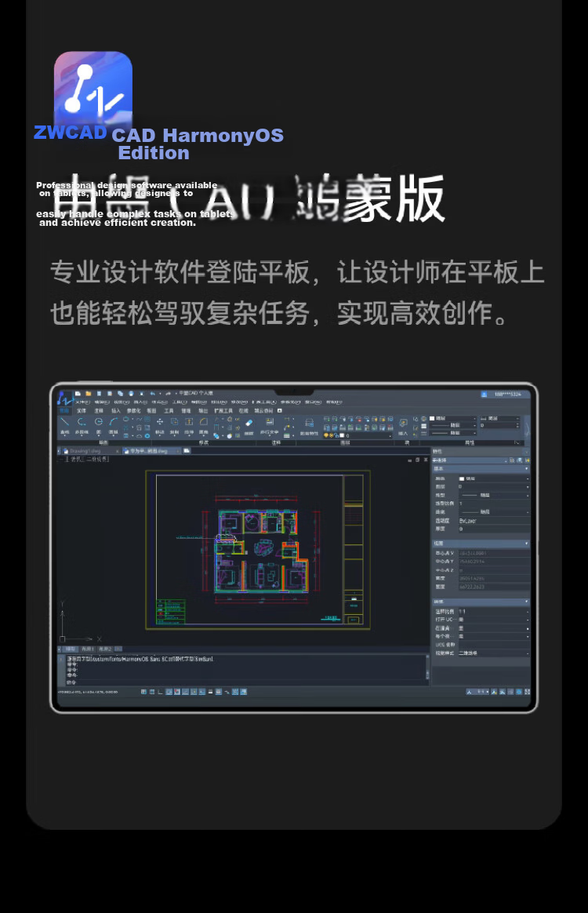Open a new drawing tab with plus icon
Screen dimensions: 588x913
(187, 451)
